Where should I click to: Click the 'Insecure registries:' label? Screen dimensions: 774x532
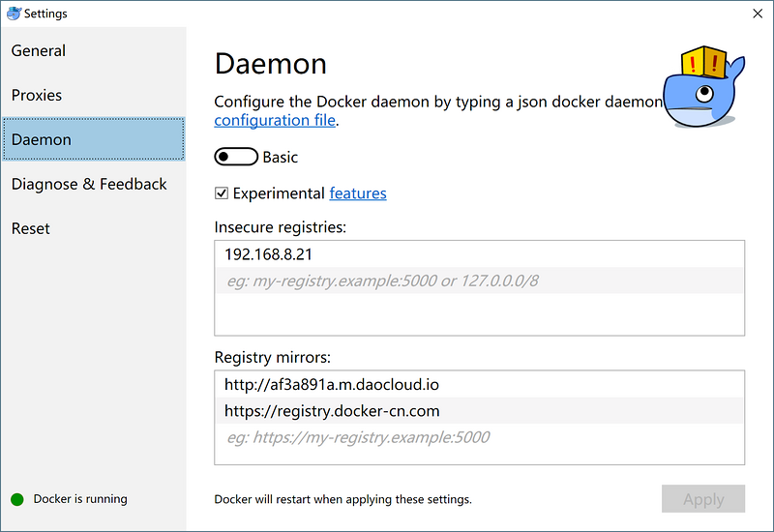(281, 227)
